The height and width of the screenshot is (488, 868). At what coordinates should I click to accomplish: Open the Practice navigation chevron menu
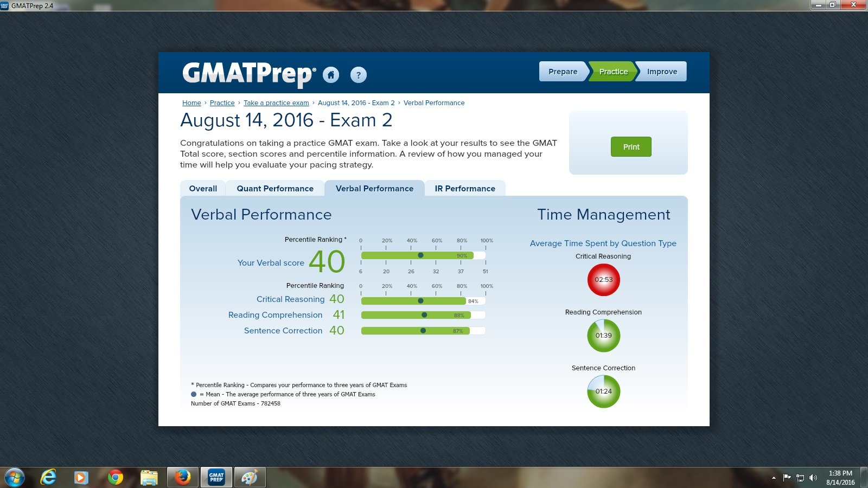pyautogui.click(x=613, y=71)
